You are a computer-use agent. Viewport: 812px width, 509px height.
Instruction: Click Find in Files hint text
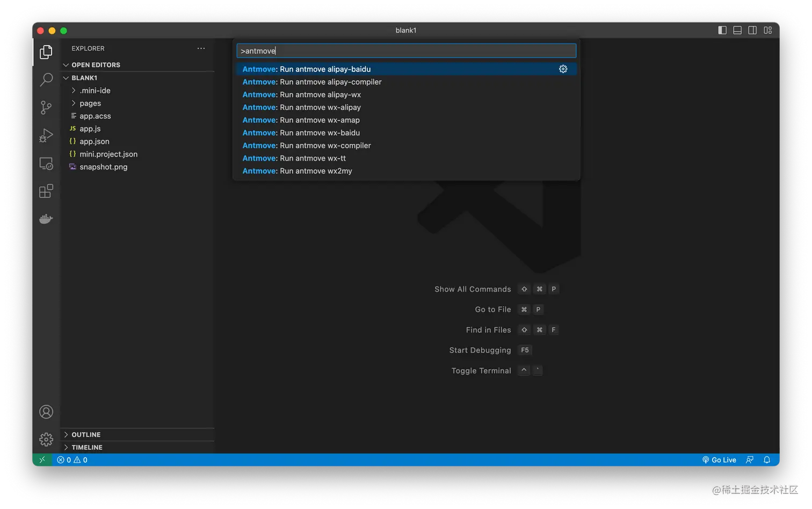tap(489, 330)
